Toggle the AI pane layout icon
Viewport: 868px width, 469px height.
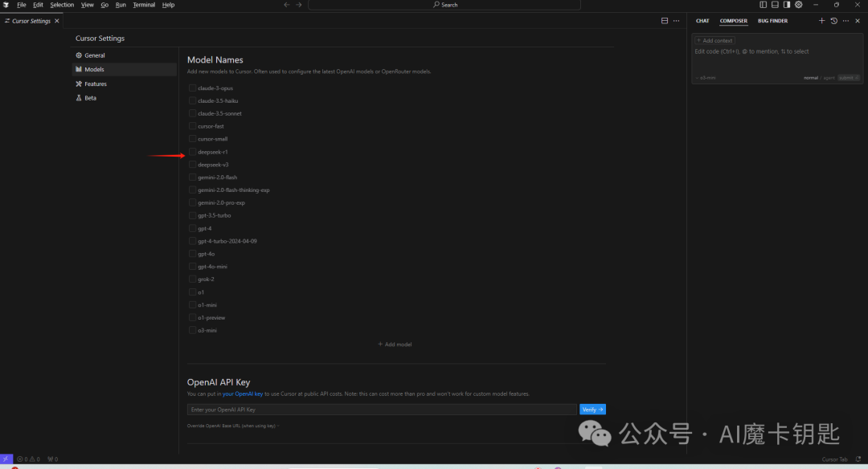pos(787,5)
